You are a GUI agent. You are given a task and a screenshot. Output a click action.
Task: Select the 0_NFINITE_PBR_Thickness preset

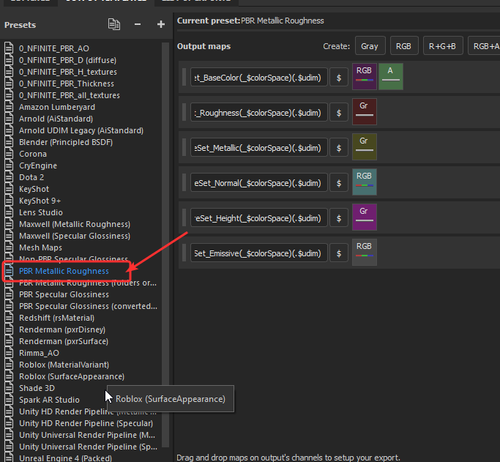click(x=66, y=83)
